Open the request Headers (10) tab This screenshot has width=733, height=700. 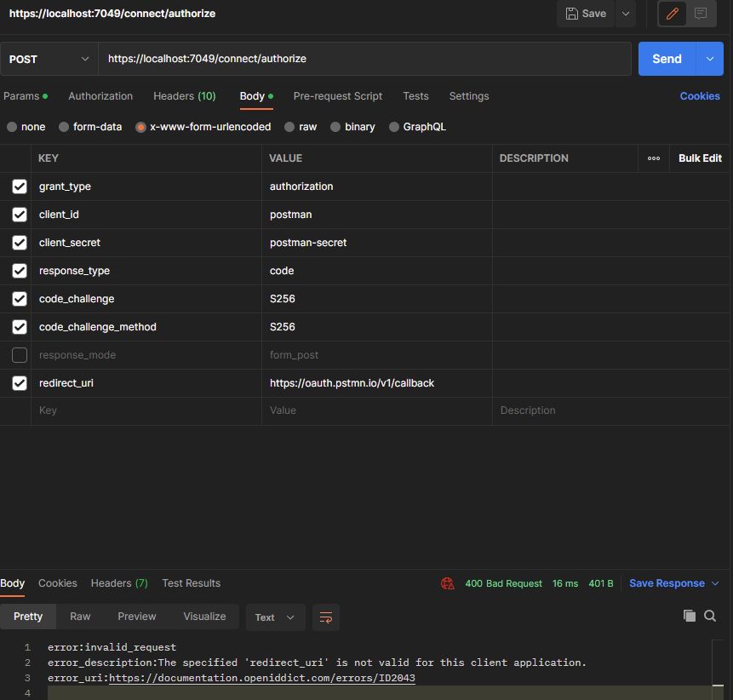(184, 96)
